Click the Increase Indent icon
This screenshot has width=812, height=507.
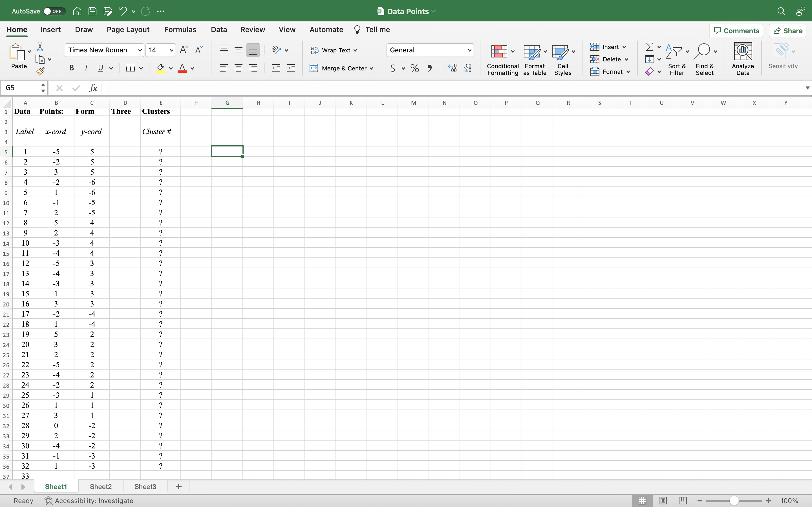pos(291,68)
